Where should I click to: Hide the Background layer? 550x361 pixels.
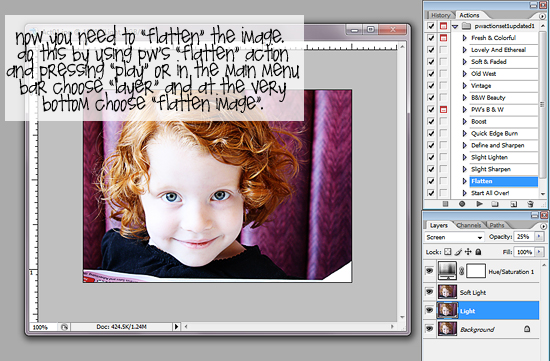click(x=429, y=329)
